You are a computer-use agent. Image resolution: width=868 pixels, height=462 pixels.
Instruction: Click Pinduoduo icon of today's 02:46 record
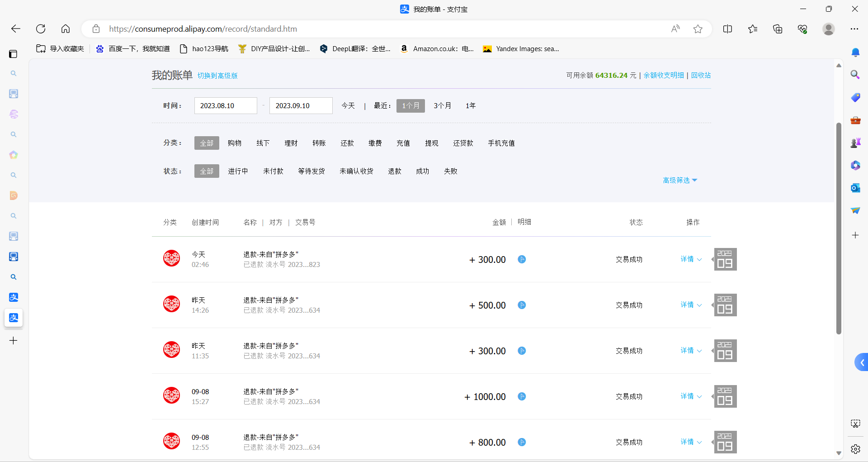pyautogui.click(x=171, y=258)
